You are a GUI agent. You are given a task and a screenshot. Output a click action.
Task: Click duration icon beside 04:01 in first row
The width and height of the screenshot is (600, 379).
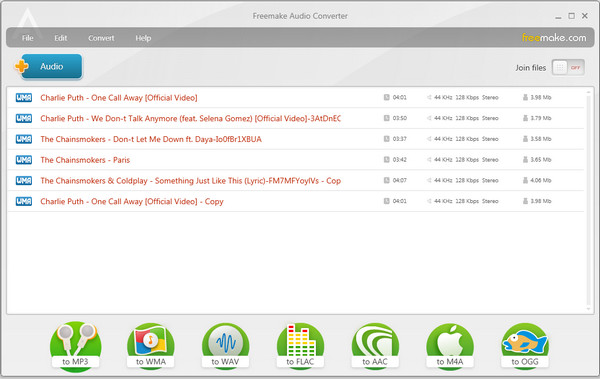(x=386, y=97)
